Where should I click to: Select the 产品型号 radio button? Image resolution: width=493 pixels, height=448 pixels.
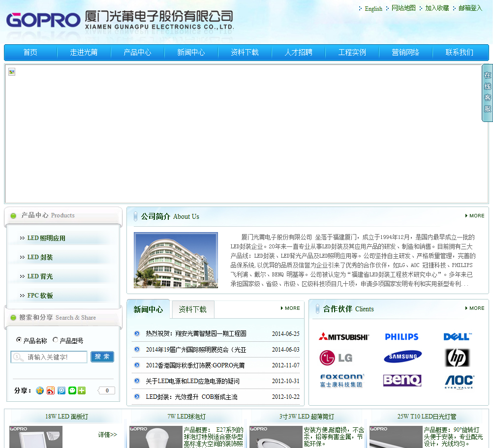click(55, 340)
